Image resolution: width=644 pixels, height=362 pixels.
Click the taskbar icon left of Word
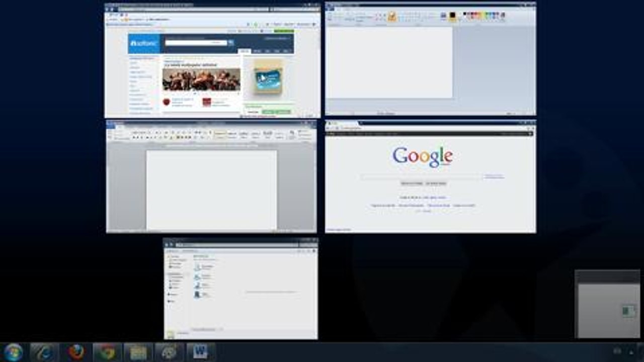(x=170, y=352)
